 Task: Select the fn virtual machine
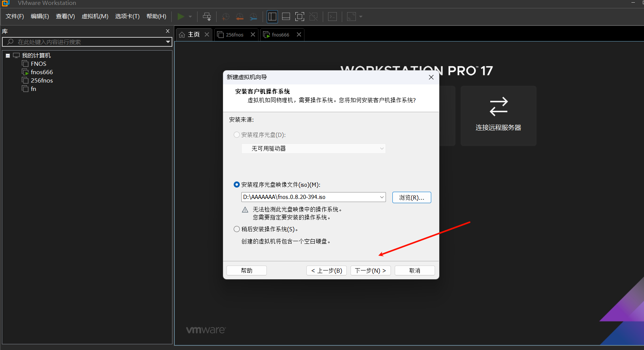33,89
